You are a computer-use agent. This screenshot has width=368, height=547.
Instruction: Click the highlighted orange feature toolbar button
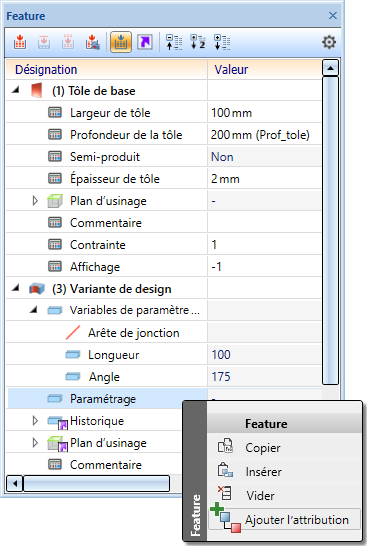pos(121,42)
